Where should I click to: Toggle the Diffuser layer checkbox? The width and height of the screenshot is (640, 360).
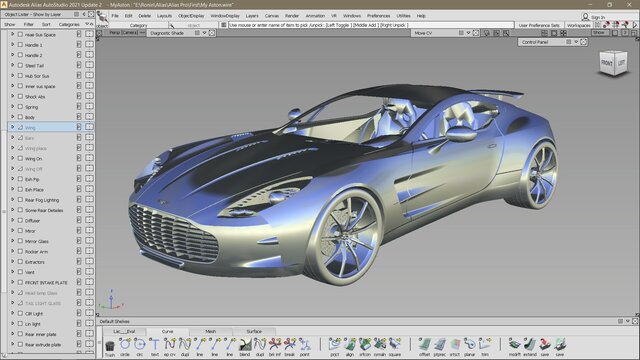click(x=20, y=220)
